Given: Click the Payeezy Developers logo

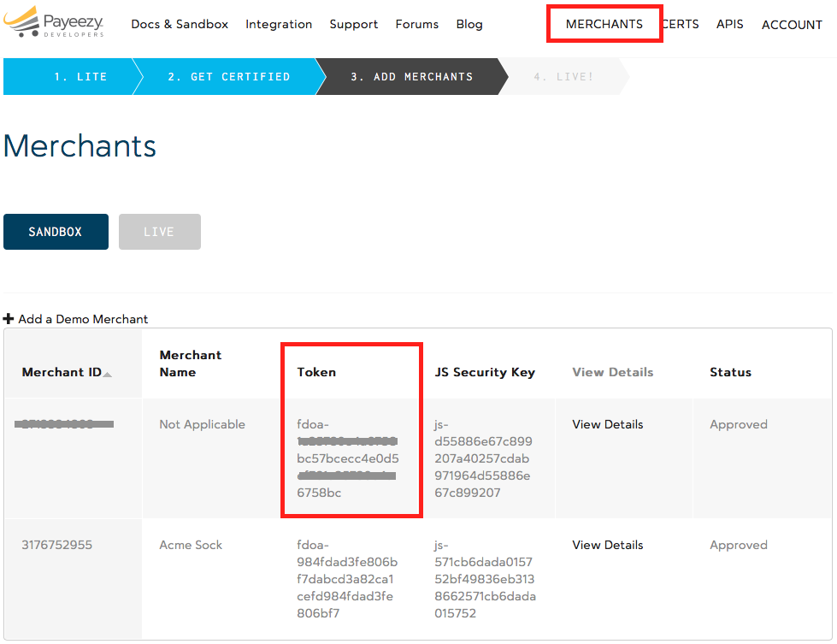Looking at the screenshot, I should tap(53, 22).
